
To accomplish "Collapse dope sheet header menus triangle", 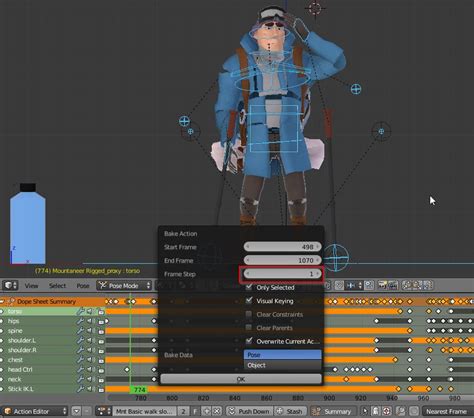I will [x=76, y=411].
